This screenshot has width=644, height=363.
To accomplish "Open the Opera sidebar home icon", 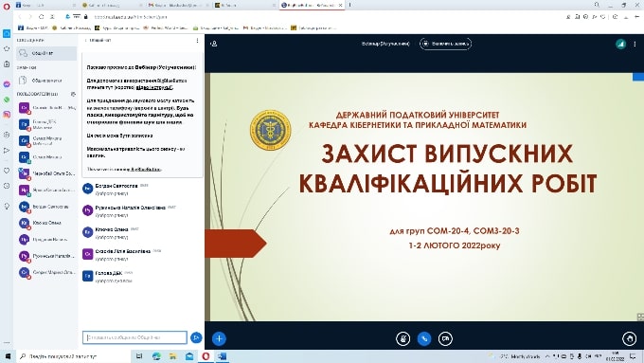I will (x=7, y=33).
